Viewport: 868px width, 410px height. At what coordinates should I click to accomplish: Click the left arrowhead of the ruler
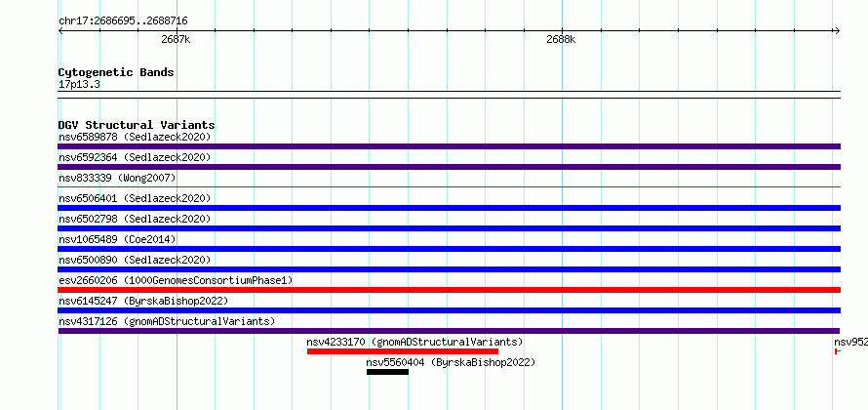tap(60, 31)
